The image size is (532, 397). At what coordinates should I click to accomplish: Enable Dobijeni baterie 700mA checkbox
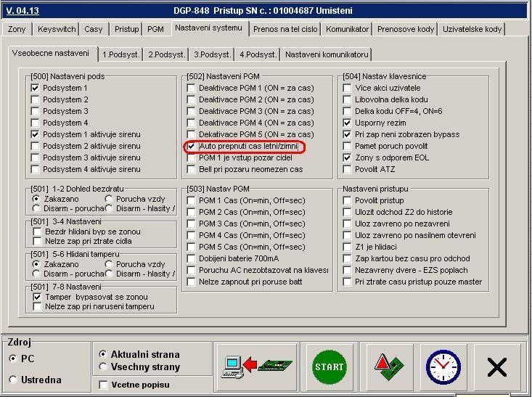pyautogui.click(x=192, y=258)
